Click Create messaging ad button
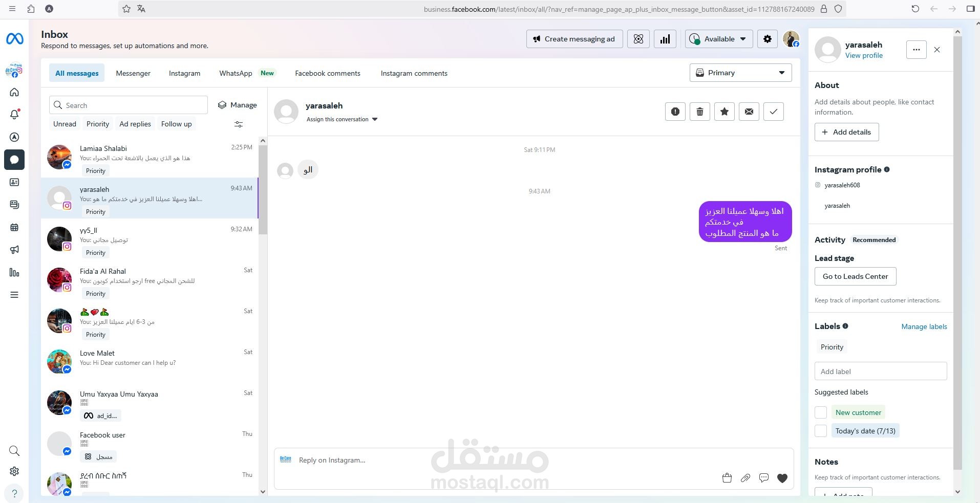The image size is (980, 503). click(x=574, y=39)
